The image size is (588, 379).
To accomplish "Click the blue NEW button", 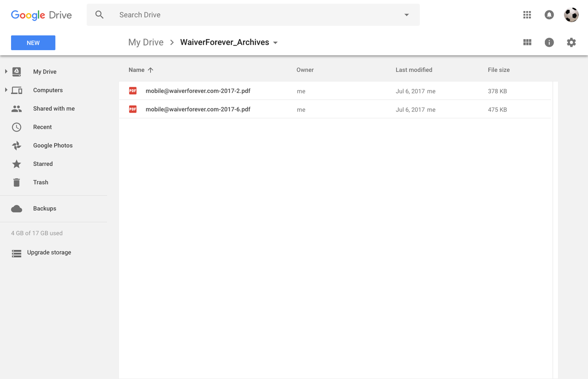I will [33, 43].
